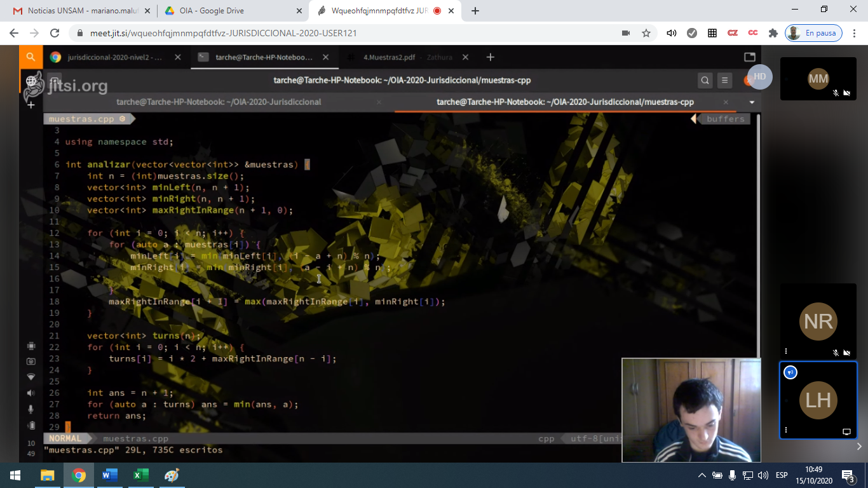The image size is (868, 488).
Task: Select the tarche@Tarche-HP-Notebook terminal tab in top bar
Action: pyautogui.click(x=263, y=57)
